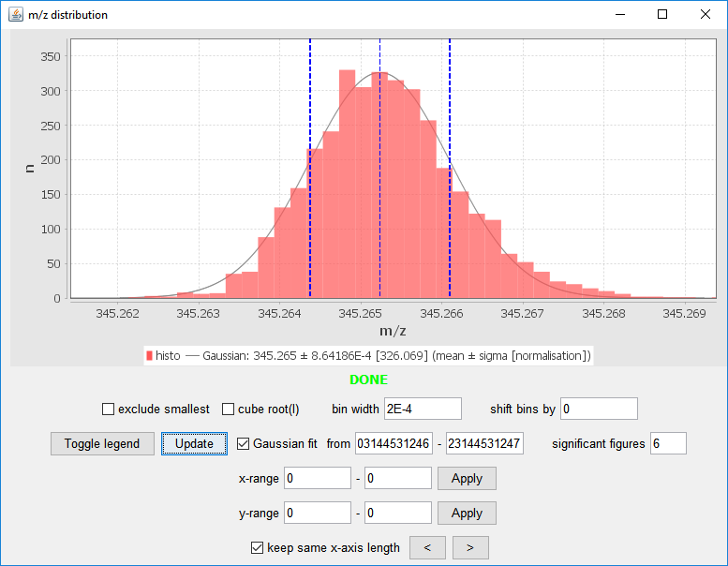This screenshot has width=728, height=566.
Task: Minimize the m/z distribution window
Action: [620, 14]
